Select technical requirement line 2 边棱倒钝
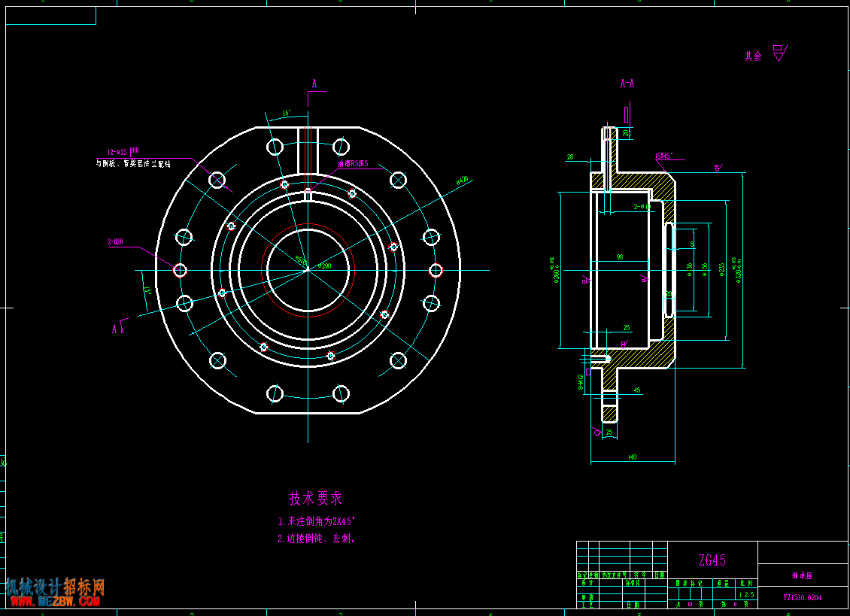Image resolution: width=850 pixels, height=616 pixels. [316, 539]
